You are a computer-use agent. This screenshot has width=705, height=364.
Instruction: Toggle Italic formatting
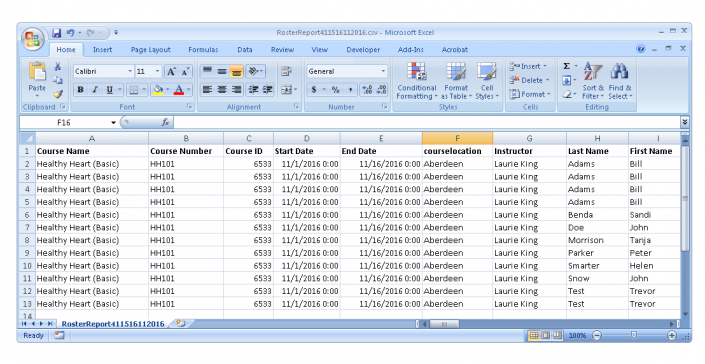[x=94, y=90]
